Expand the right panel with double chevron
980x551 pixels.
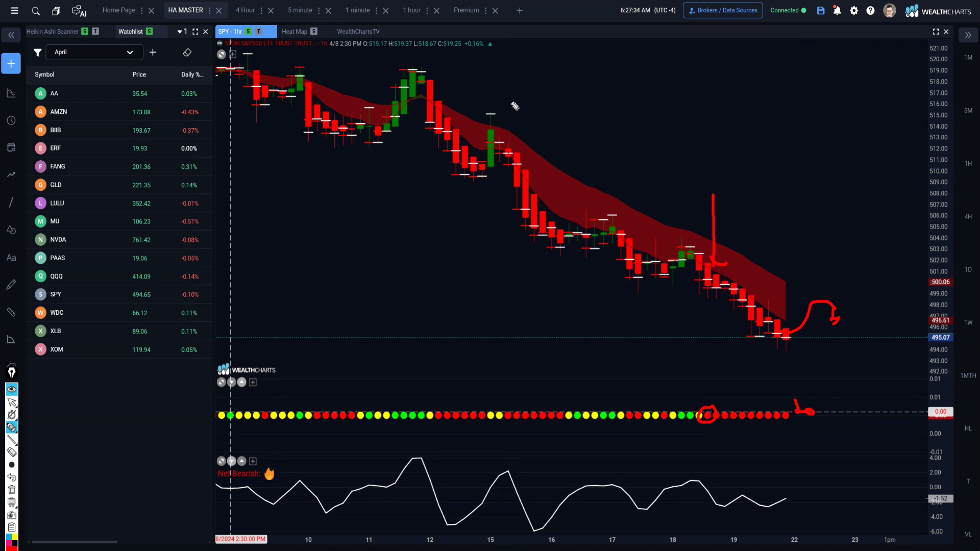click(x=968, y=35)
